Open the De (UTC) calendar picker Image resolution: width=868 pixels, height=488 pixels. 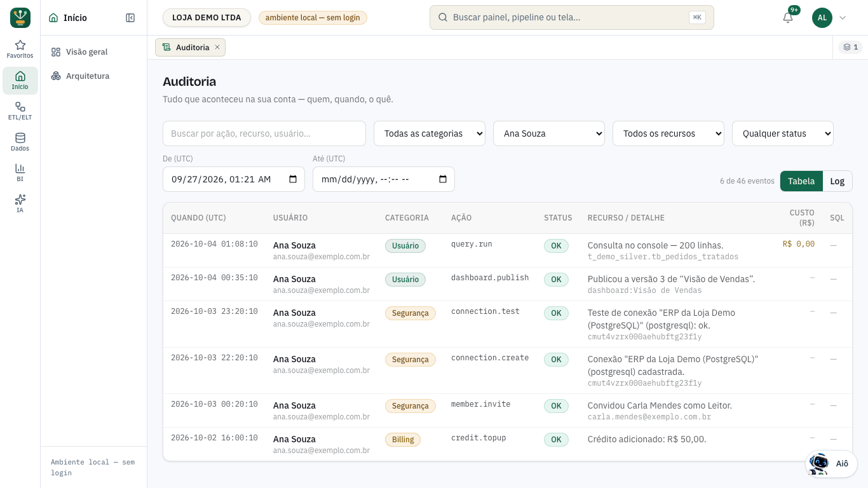pos(293,179)
